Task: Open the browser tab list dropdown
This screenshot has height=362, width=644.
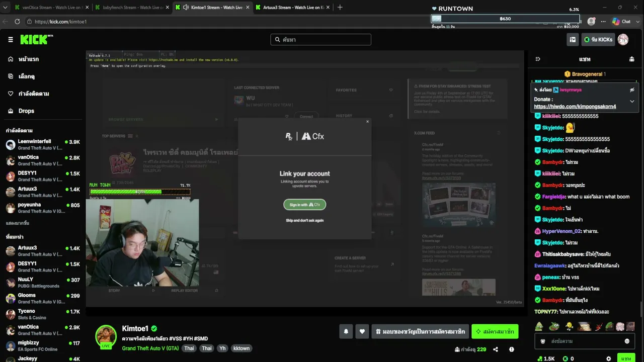Action: 5,7
